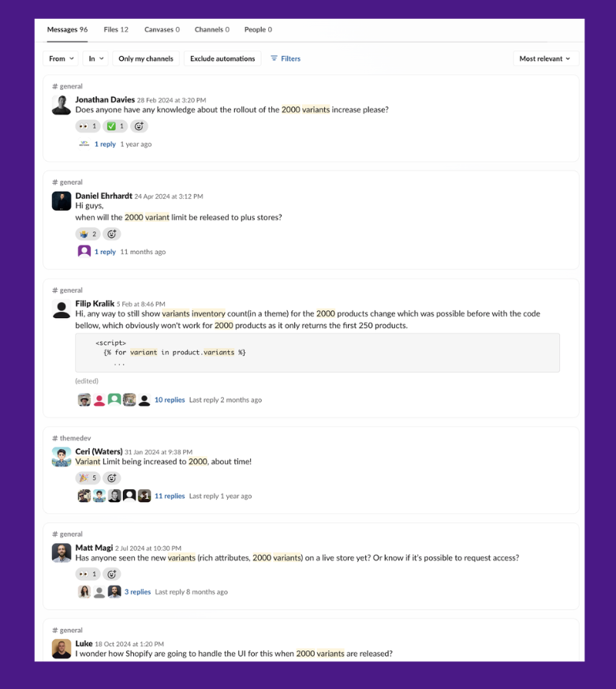The width and height of the screenshot is (616, 689).
Task: Add reaction to Matt Magi's message
Action: click(111, 574)
